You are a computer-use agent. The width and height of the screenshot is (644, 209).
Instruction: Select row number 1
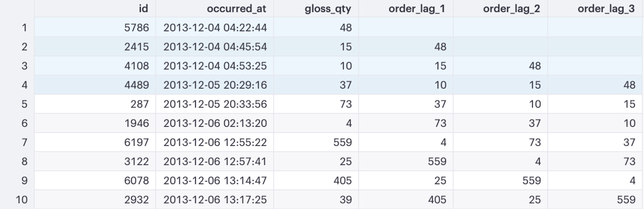click(24, 27)
